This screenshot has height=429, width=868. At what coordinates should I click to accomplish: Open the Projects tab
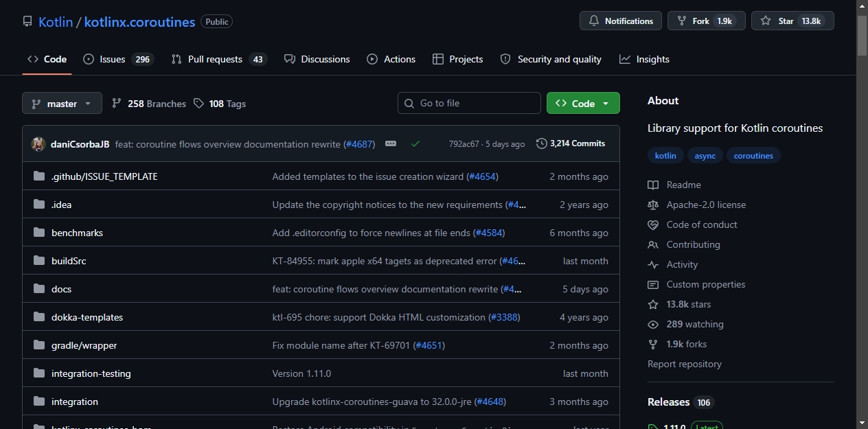[457, 59]
